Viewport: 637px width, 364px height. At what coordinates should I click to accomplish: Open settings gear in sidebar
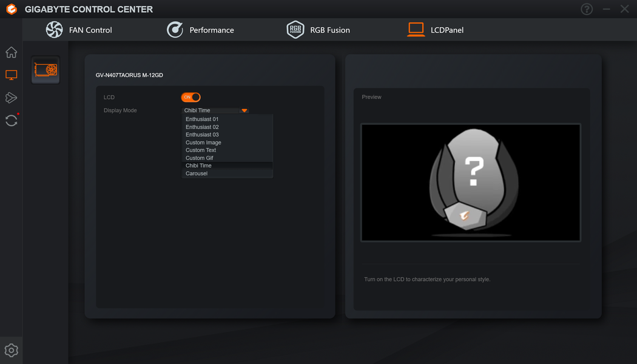[12, 350]
